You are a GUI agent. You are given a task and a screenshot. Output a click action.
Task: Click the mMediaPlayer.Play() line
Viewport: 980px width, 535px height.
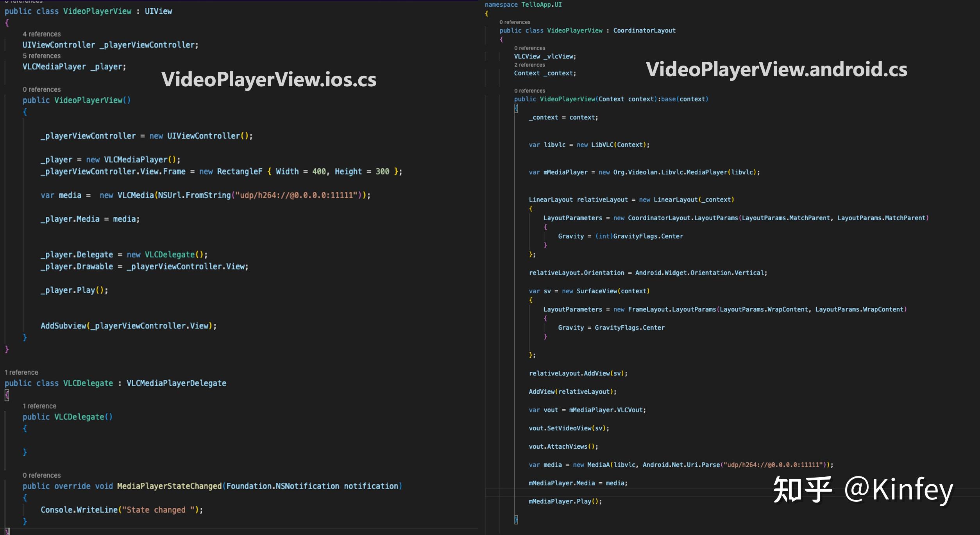coord(565,501)
